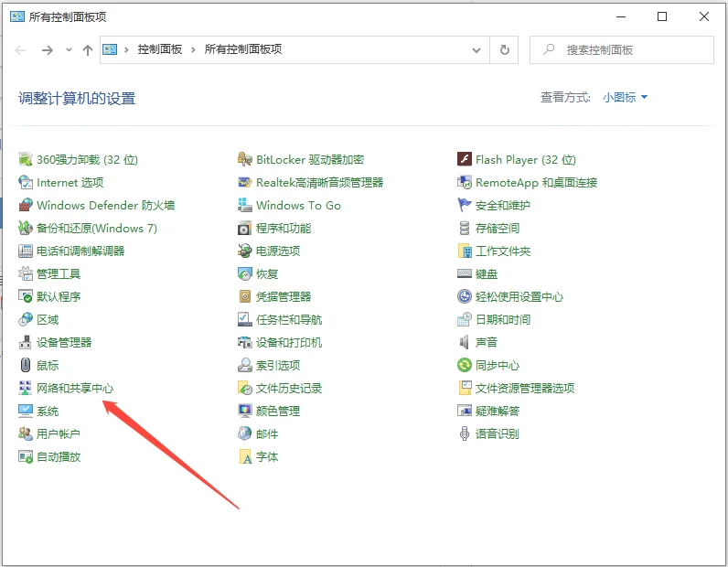Click the 网络和共享中心 icon
Viewport: 728px width, 567px height.
tap(25, 388)
